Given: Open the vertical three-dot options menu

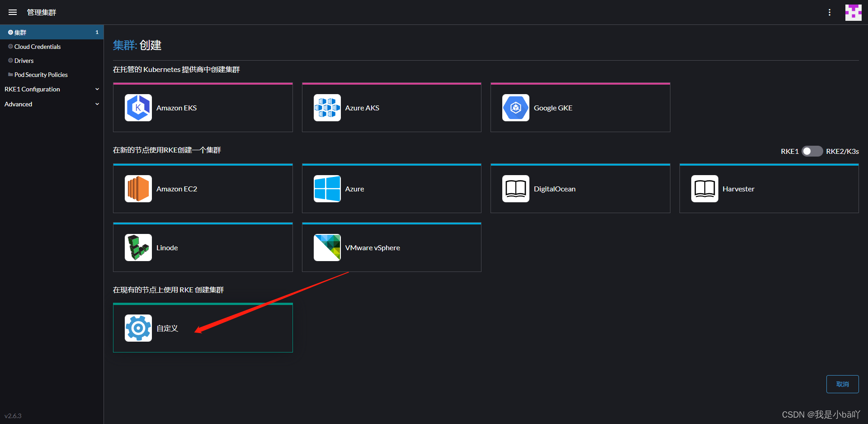Looking at the screenshot, I should point(830,12).
